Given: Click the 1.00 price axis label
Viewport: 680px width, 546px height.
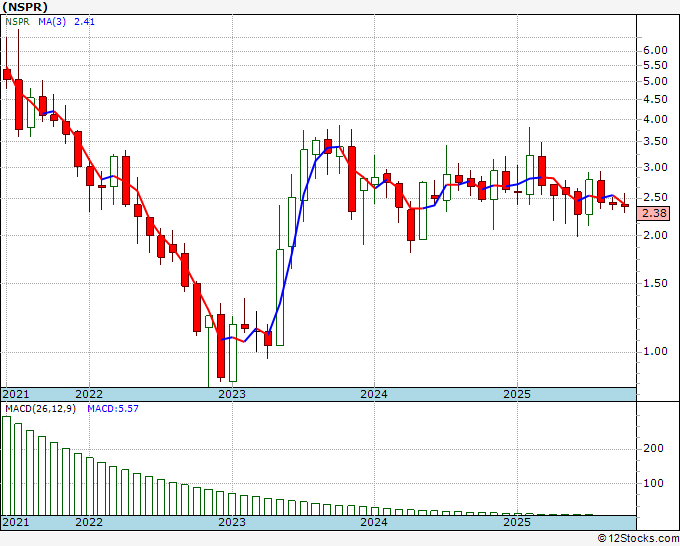Looking at the screenshot, I should click(654, 351).
